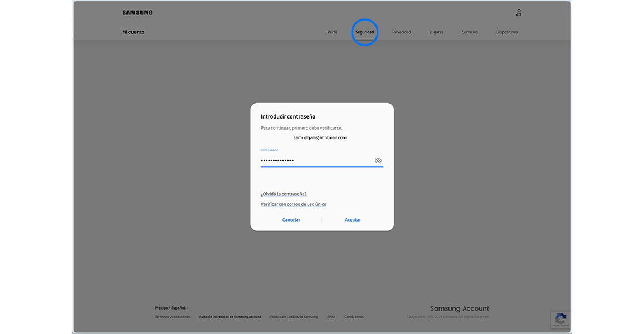The width and height of the screenshot is (644, 334).
Task: Select the Seguridad tab
Action: [x=365, y=32]
